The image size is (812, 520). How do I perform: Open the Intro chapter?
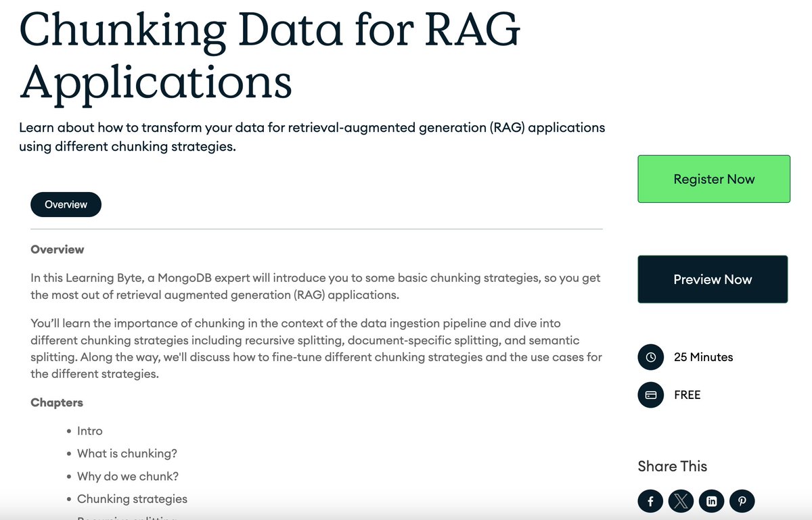coord(90,431)
